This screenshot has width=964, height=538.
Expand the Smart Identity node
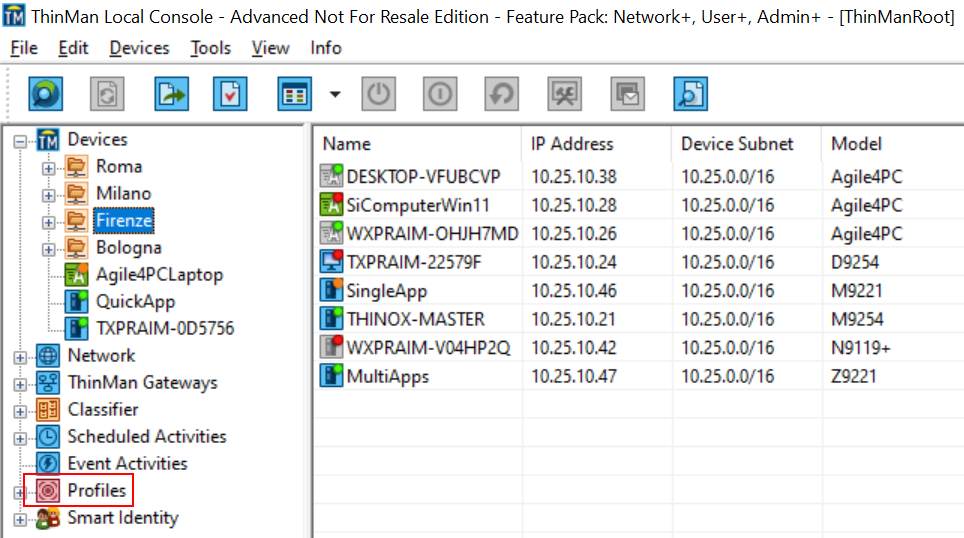click(20, 520)
